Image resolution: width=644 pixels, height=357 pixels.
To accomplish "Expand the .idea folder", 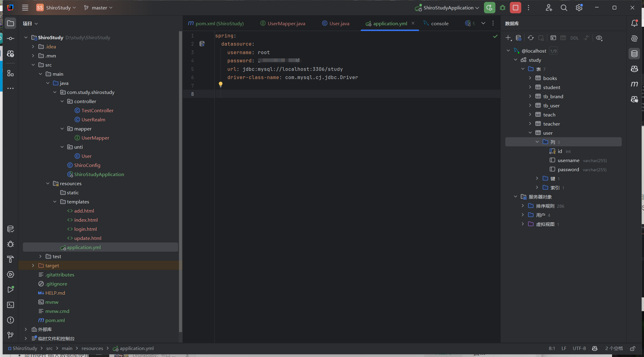I will (x=33, y=47).
